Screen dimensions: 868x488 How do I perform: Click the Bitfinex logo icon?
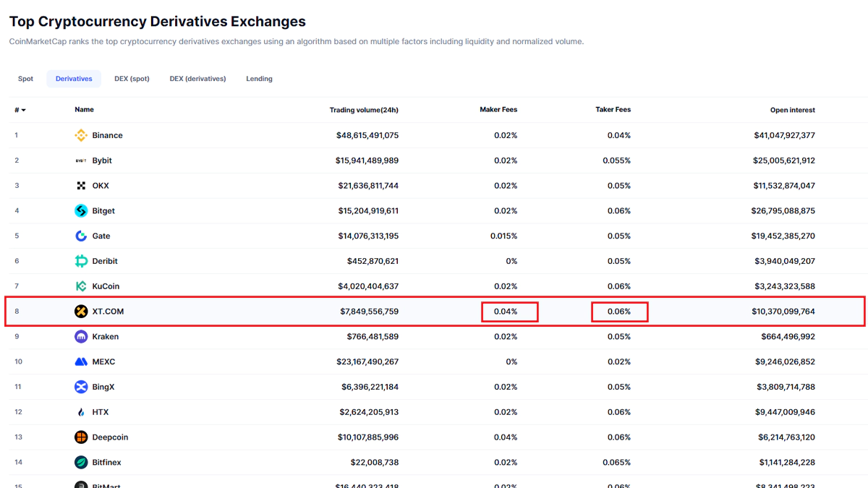[x=81, y=462]
